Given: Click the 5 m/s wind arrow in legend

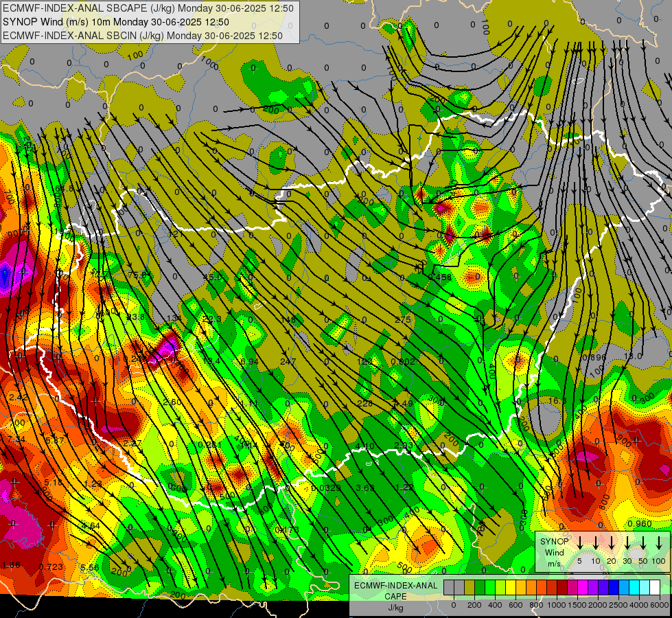Looking at the screenshot, I should (x=579, y=542).
